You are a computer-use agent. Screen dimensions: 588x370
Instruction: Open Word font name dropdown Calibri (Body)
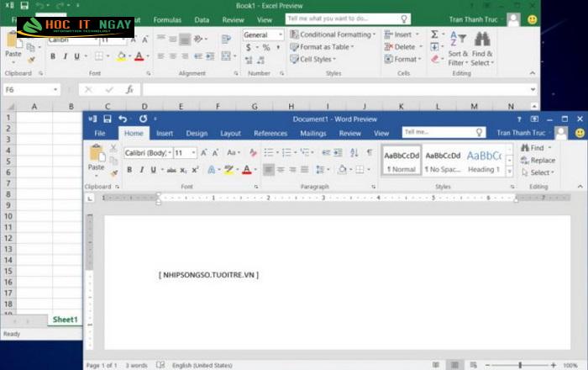click(170, 153)
